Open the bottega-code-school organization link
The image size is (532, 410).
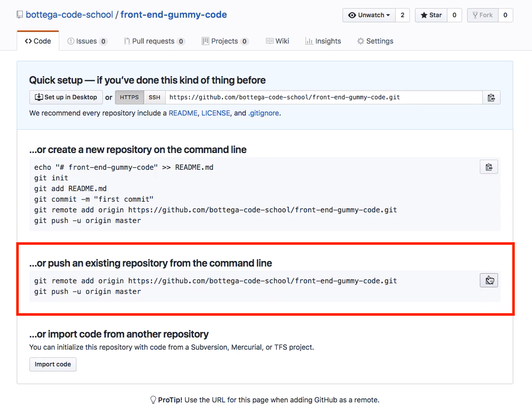69,15
